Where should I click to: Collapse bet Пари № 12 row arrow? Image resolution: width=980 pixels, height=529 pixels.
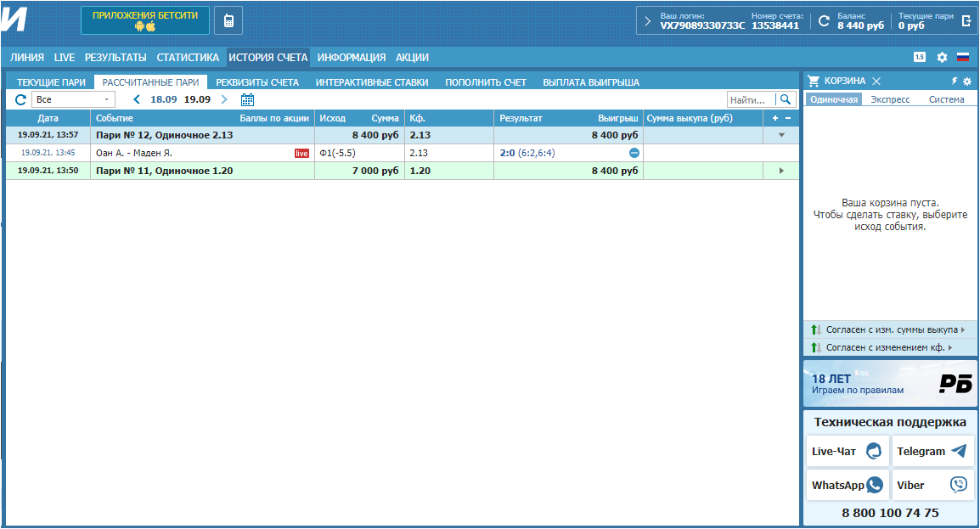click(x=781, y=135)
